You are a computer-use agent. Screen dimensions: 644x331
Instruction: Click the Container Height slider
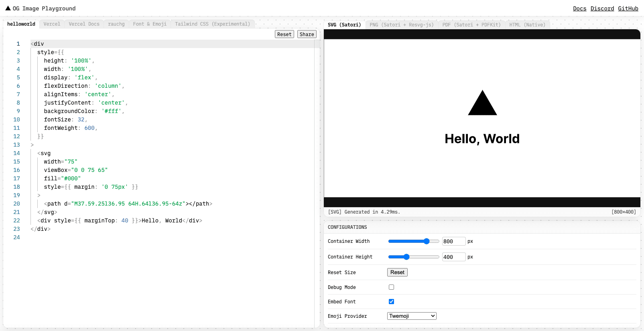pyautogui.click(x=414, y=257)
